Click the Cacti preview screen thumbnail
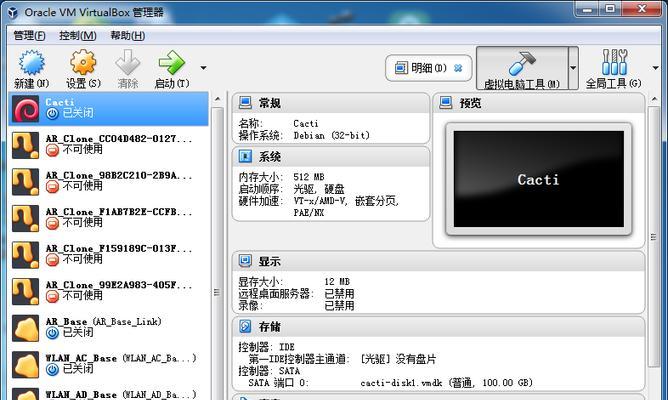The height and width of the screenshot is (400, 668). 538,179
